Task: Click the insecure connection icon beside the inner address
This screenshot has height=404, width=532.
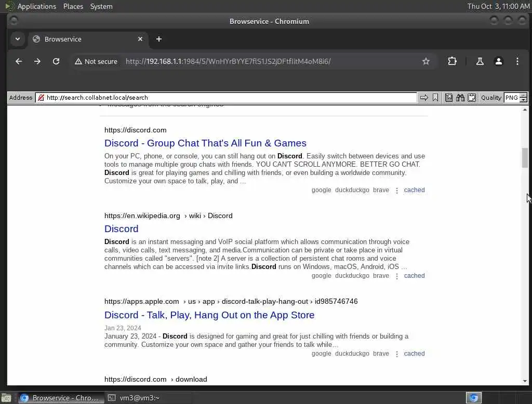Action: [41, 98]
